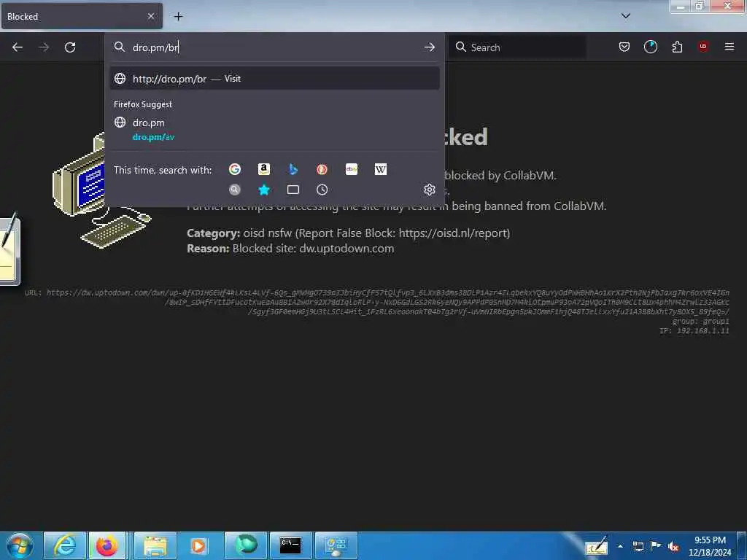
Task: Click the 'This time, search with:' label
Action: click(163, 170)
